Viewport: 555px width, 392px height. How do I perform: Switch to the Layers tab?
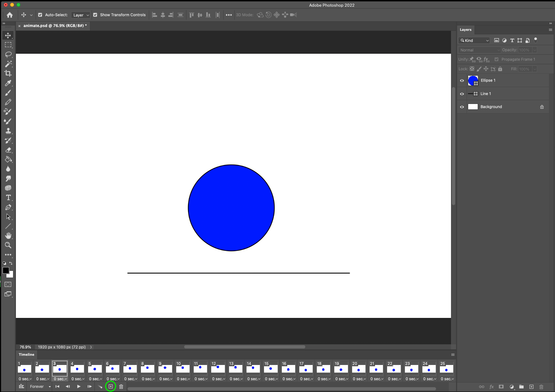466,30
